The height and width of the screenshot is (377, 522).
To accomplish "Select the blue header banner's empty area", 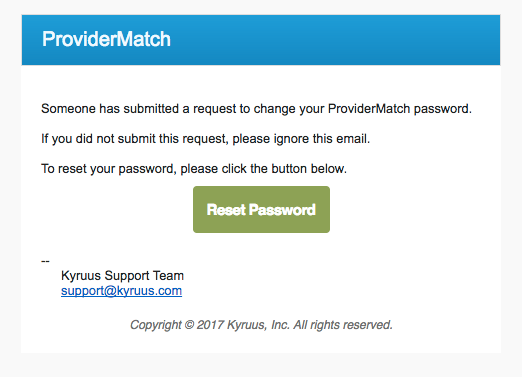I will (x=333, y=40).
